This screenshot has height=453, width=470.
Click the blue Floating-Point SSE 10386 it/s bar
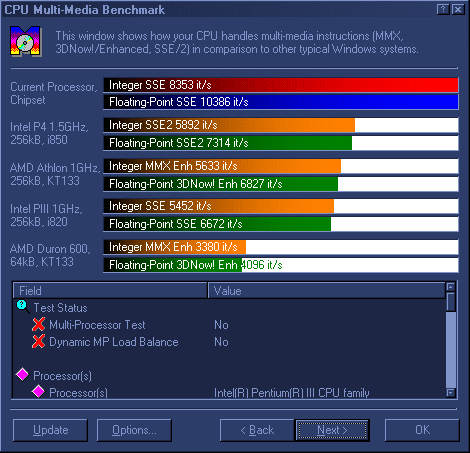coord(281,102)
